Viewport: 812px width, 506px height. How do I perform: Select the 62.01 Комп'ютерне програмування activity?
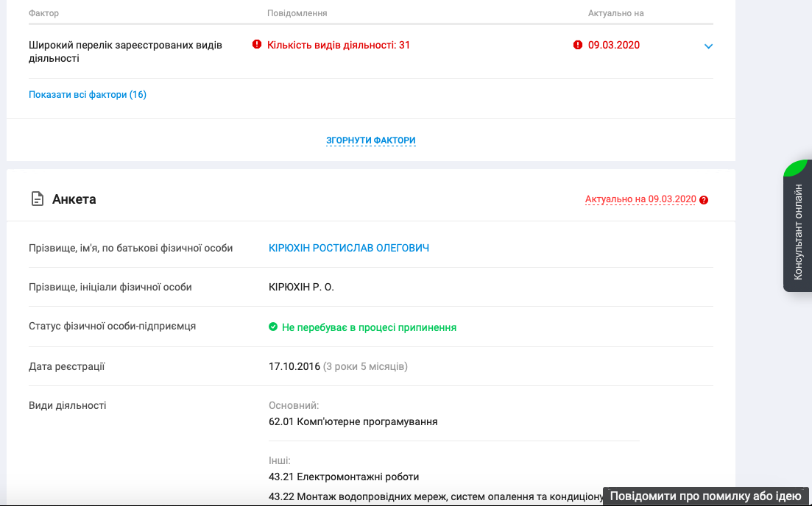point(353,422)
